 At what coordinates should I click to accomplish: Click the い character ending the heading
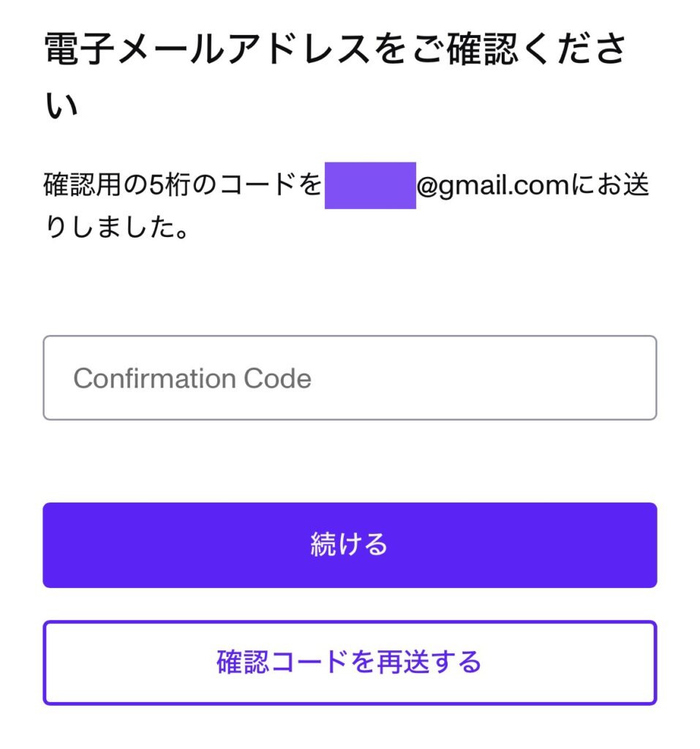tap(61, 107)
